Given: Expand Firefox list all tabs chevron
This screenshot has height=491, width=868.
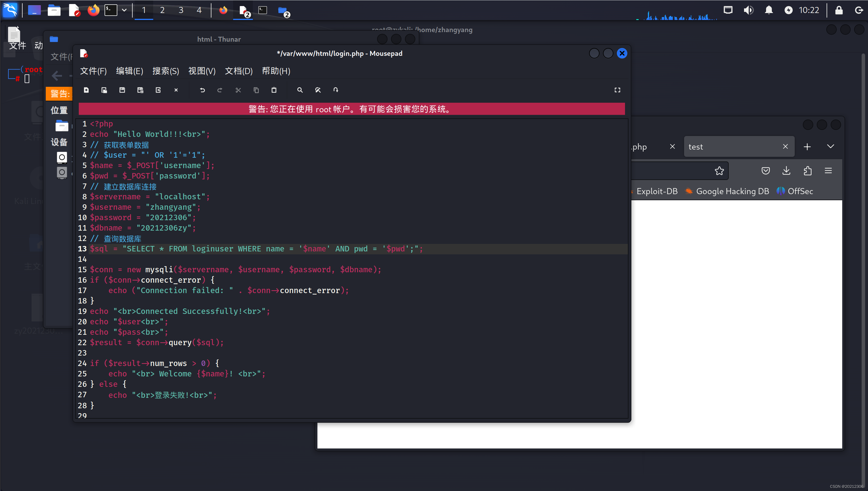Looking at the screenshot, I should point(831,146).
